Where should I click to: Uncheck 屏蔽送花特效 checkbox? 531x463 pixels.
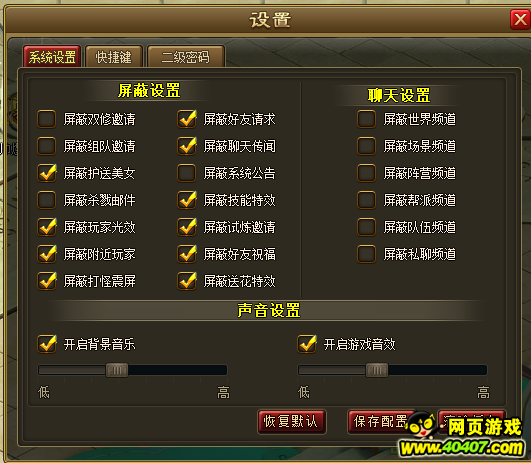187,281
